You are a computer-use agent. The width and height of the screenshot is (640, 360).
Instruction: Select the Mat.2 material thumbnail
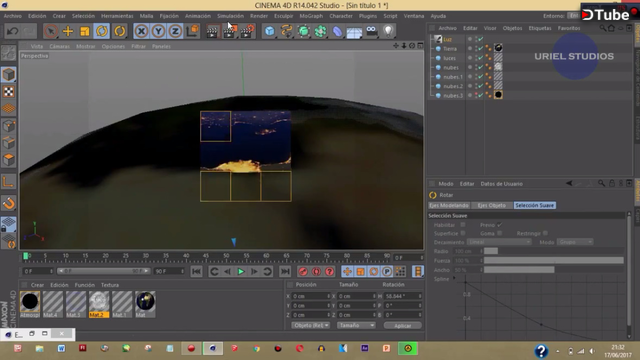pyautogui.click(x=99, y=304)
